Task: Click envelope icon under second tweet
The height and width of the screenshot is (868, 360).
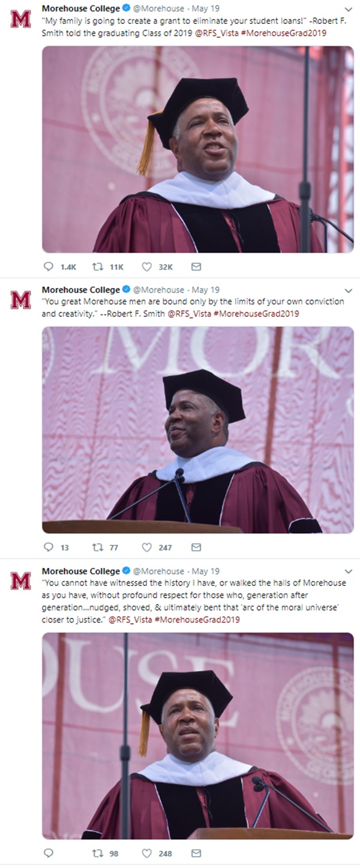Action: click(x=196, y=547)
